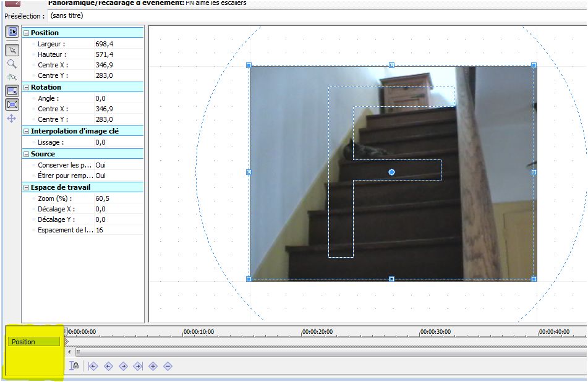This screenshot has height=382, width=588.
Task: Click the Conserver les proportions value Oui
Action: click(101, 165)
